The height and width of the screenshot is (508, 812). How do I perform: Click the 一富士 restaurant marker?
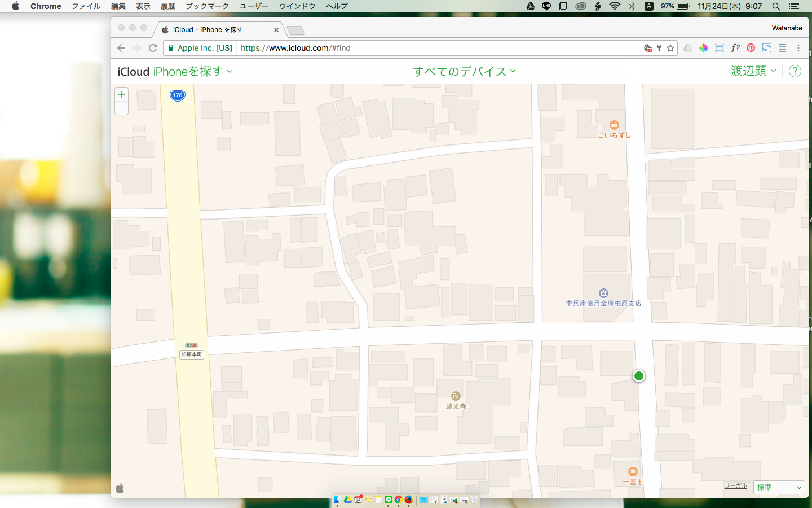[633, 471]
